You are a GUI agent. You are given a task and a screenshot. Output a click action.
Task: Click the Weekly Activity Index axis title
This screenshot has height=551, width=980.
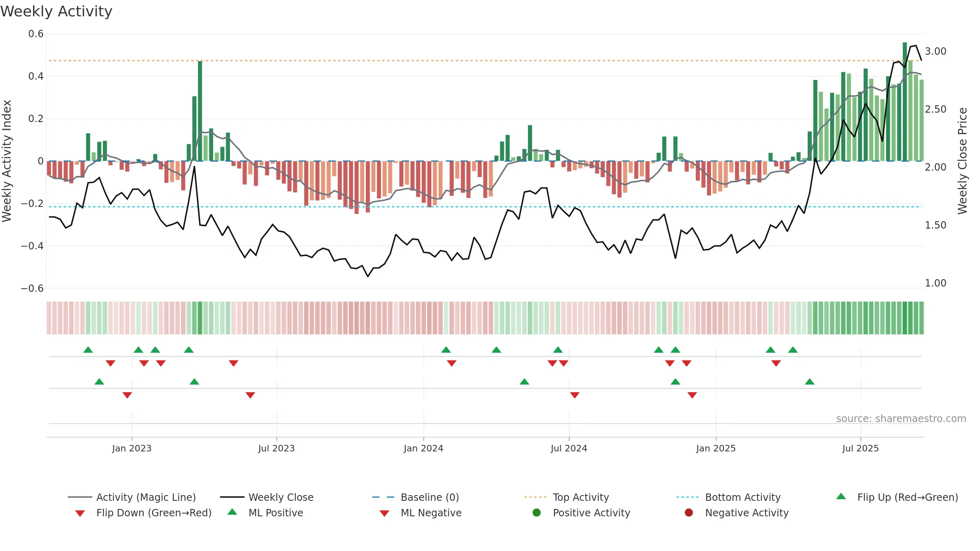pyautogui.click(x=7, y=161)
